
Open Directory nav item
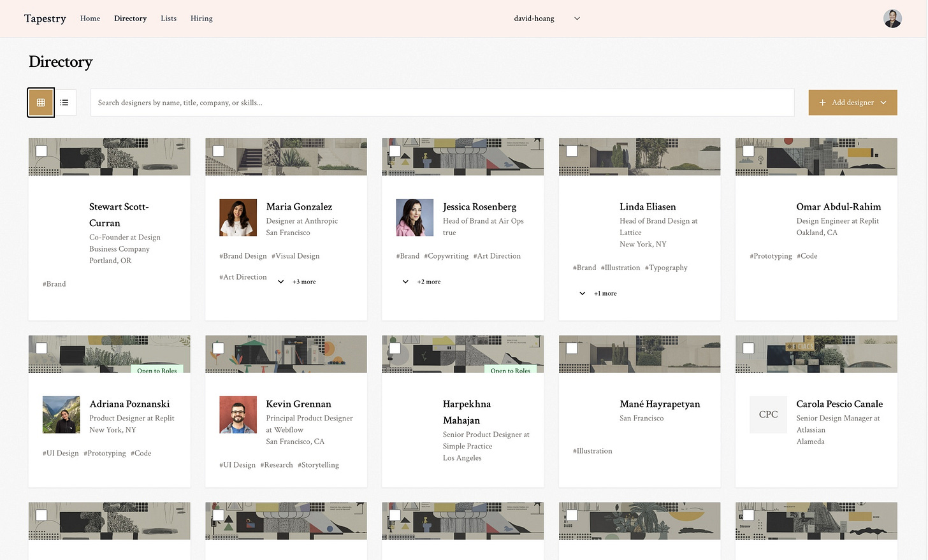coord(130,18)
